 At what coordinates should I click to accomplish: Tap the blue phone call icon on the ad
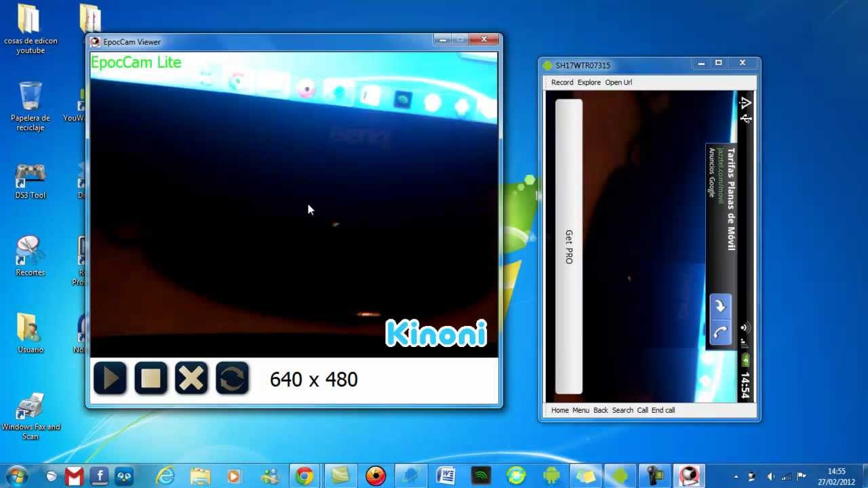tap(720, 333)
